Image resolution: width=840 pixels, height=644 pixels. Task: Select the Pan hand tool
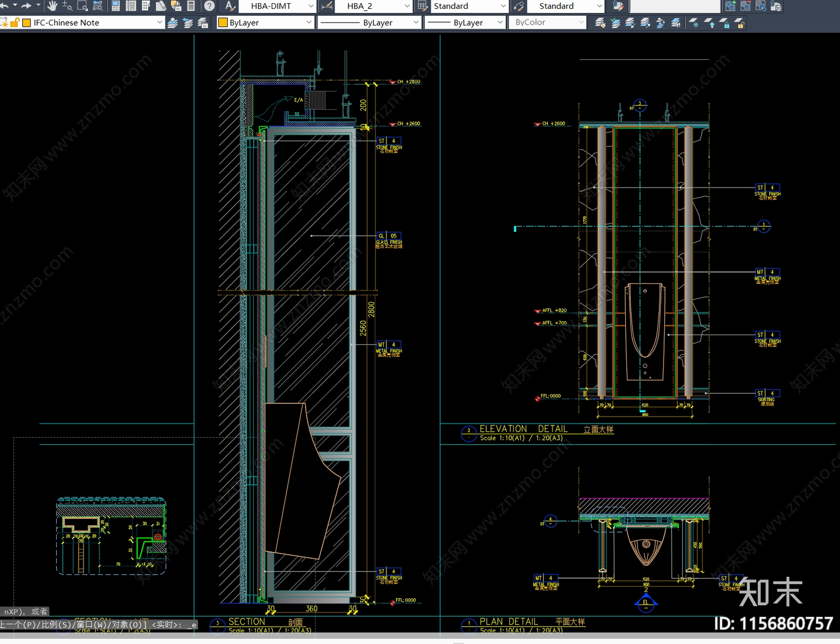[52, 6]
